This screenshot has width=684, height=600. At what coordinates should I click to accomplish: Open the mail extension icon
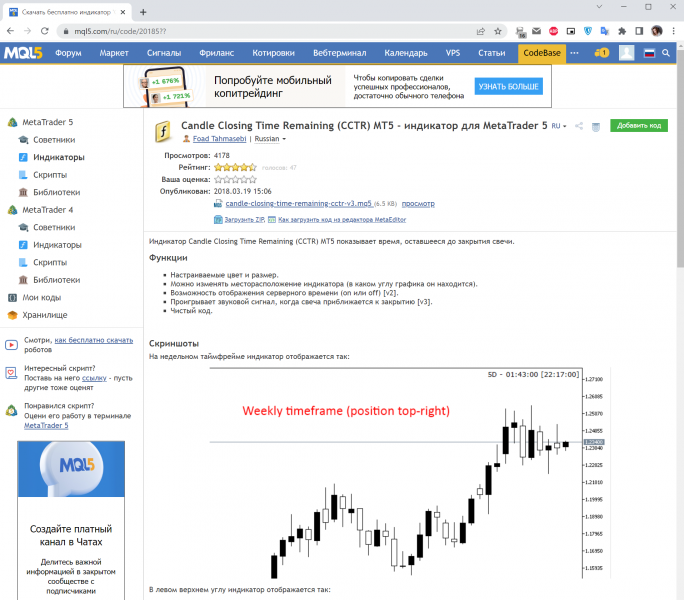pos(537,31)
